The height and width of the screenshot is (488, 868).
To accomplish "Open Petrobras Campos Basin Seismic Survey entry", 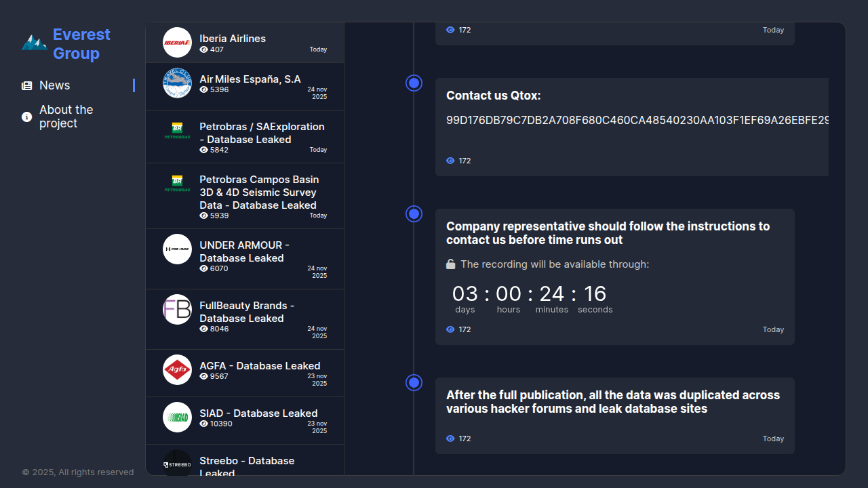I will tap(258, 192).
